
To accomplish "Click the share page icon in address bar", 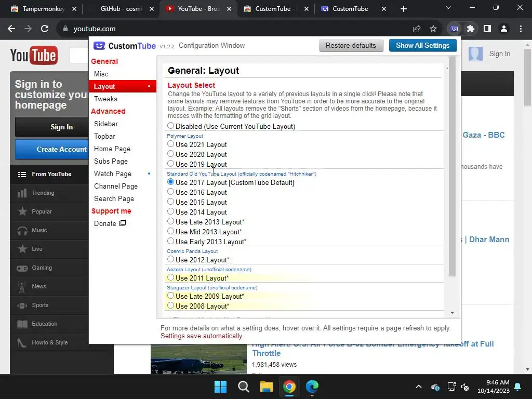I will click(x=417, y=29).
